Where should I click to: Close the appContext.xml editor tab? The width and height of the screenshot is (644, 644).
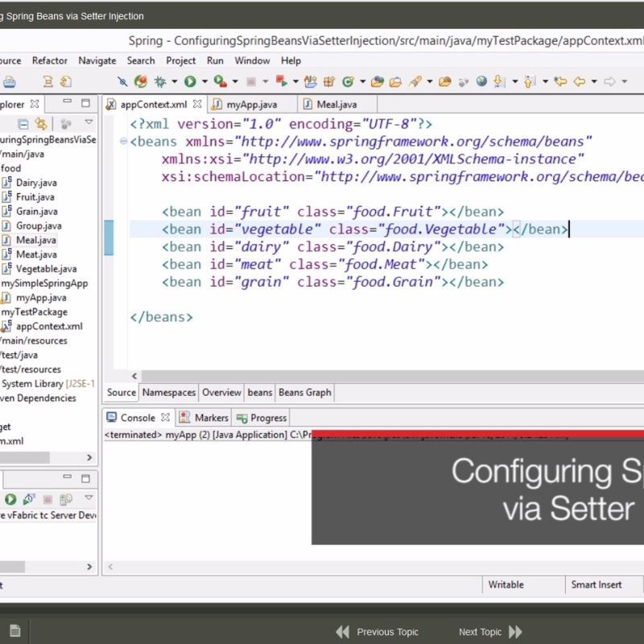coord(197,104)
